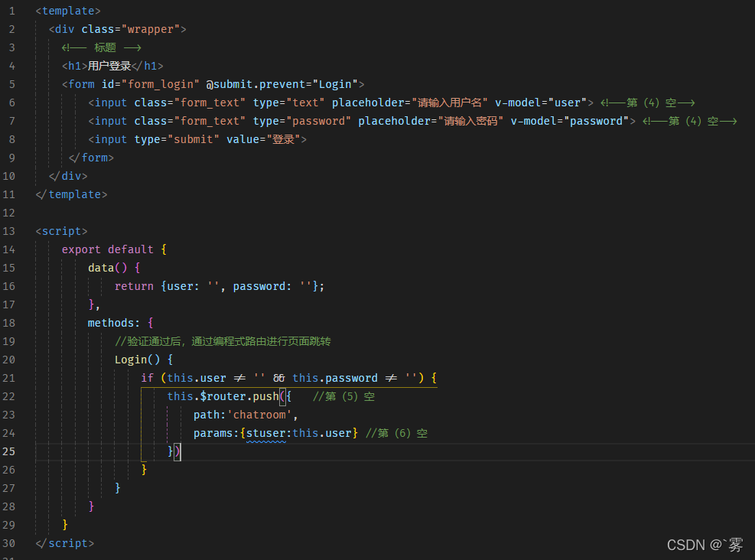Click type="password" attribute on line 7
The height and width of the screenshot is (560, 755).
click(302, 121)
